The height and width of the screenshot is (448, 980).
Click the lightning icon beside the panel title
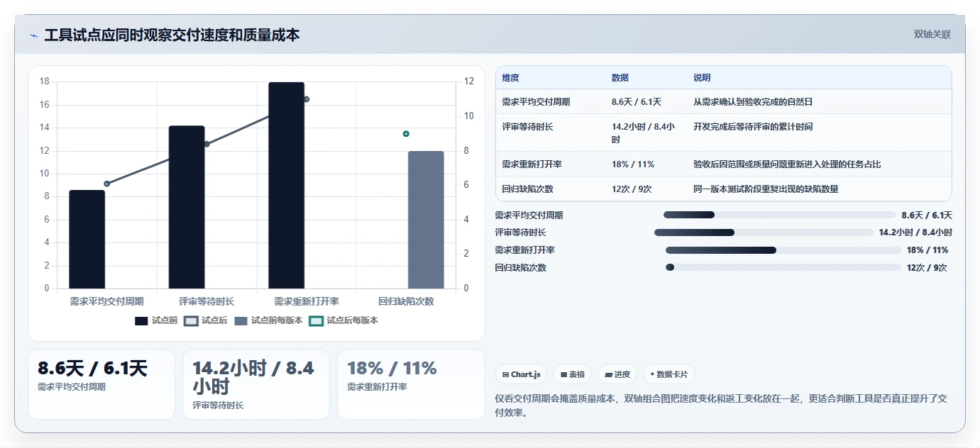click(33, 35)
